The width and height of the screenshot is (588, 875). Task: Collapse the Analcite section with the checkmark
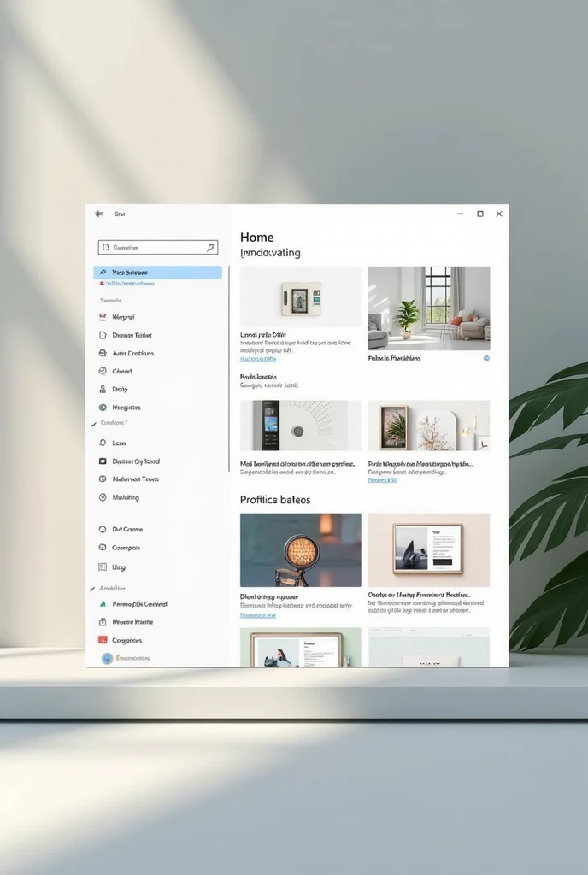(x=92, y=589)
